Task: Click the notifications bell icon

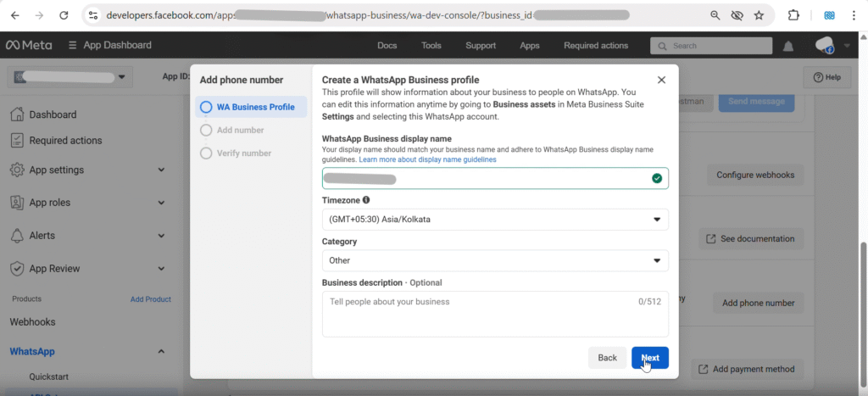Action: click(x=788, y=46)
